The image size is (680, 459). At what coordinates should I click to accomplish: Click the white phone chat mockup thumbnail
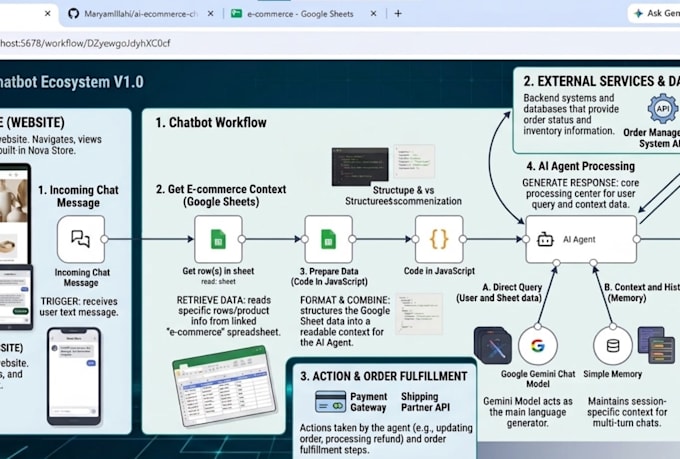coord(74,376)
